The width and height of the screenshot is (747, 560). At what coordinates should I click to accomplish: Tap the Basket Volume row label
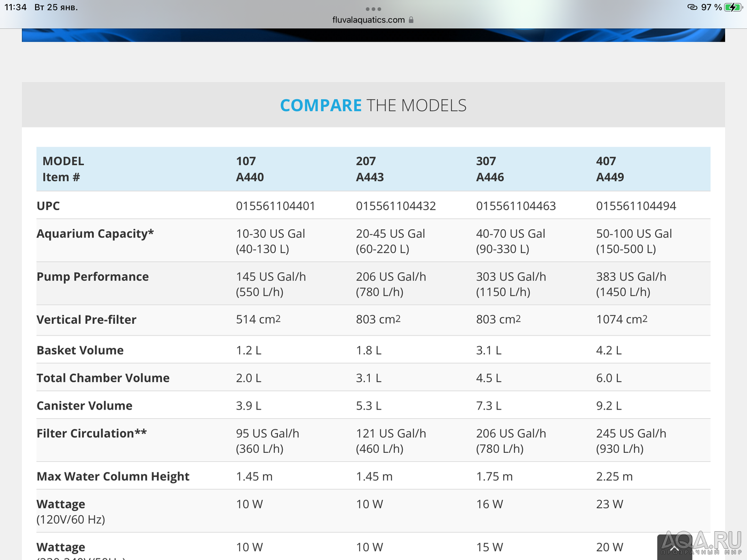80,350
